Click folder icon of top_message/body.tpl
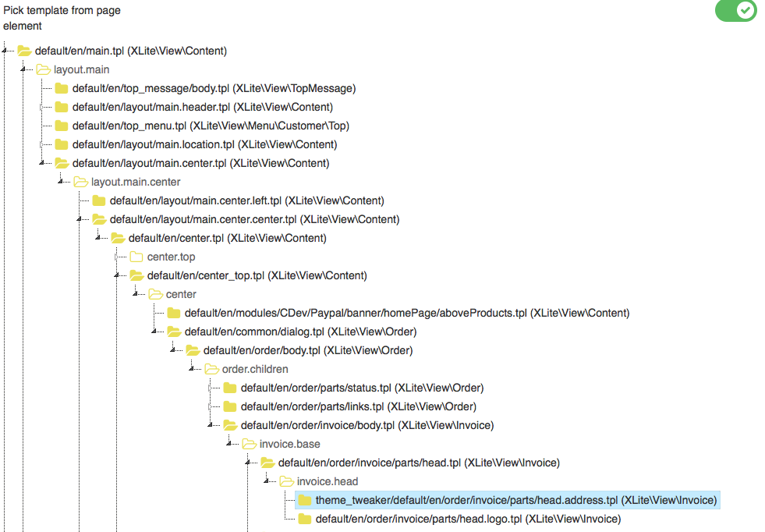The image size is (765, 532). (62, 88)
